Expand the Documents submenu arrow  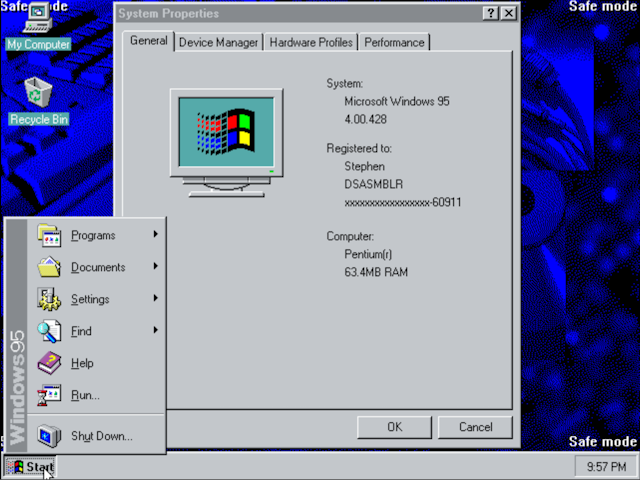click(156, 266)
